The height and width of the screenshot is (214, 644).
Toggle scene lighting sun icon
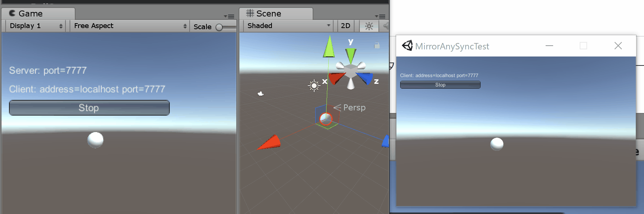click(369, 26)
